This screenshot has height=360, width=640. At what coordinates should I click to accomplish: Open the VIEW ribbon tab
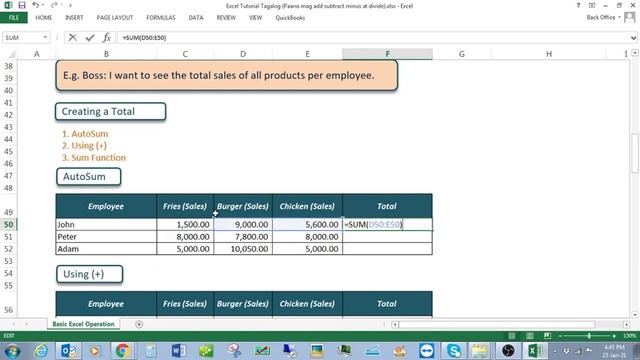(256, 18)
